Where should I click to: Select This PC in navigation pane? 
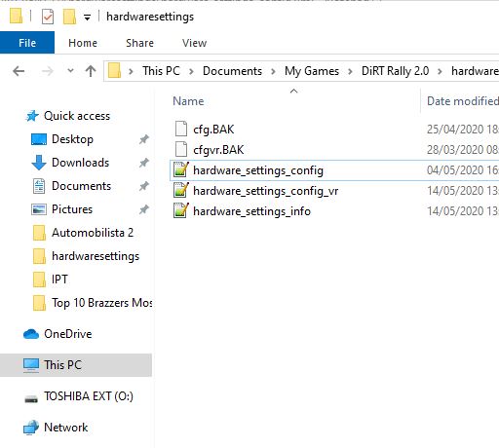tap(75, 365)
